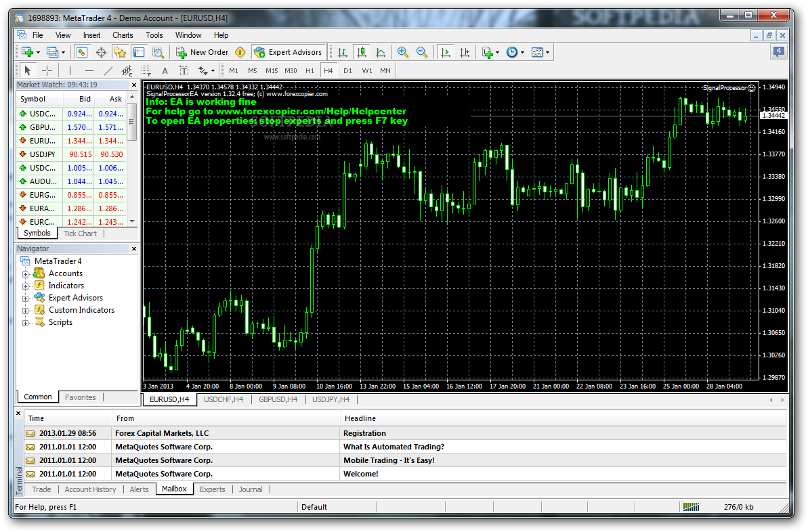This screenshot has width=808, height=532.
Task: Click the Market Watch scroll down arrow
Action: [132, 221]
